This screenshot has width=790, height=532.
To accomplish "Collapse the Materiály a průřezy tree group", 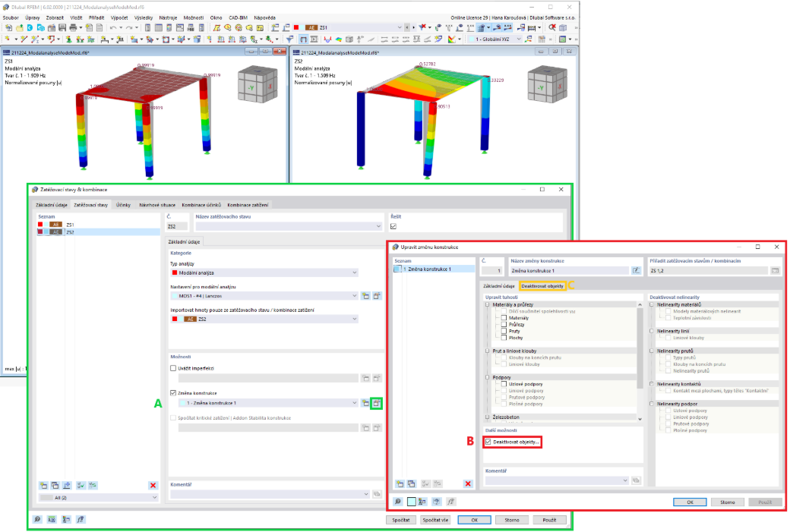I will pos(487,304).
